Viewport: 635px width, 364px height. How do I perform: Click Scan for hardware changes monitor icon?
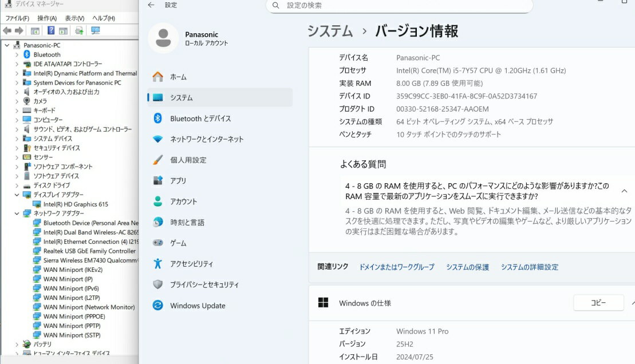96,30
